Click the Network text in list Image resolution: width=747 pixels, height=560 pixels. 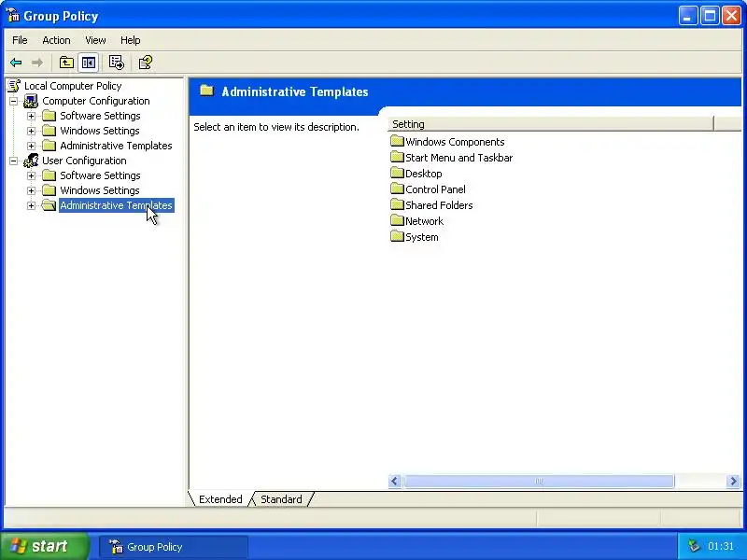(x=424, y=221)
